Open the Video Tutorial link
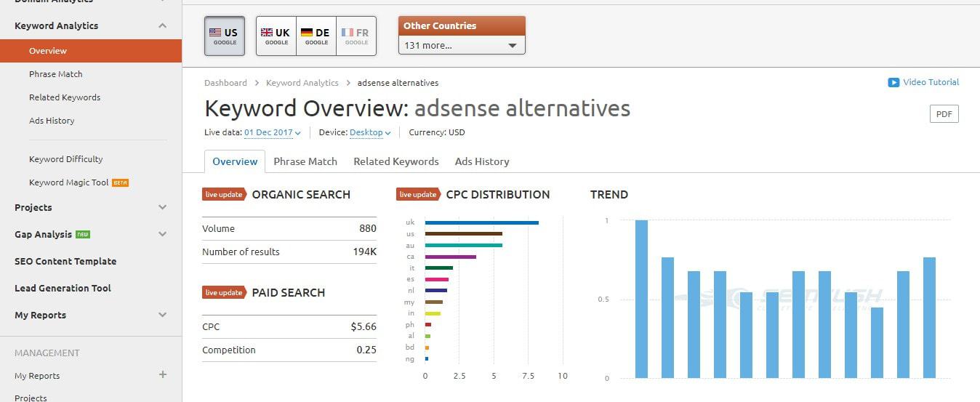 pos(931,82)
